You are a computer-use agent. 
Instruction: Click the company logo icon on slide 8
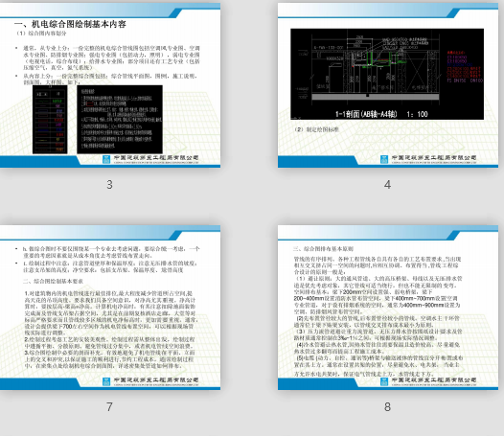(384, 381)
